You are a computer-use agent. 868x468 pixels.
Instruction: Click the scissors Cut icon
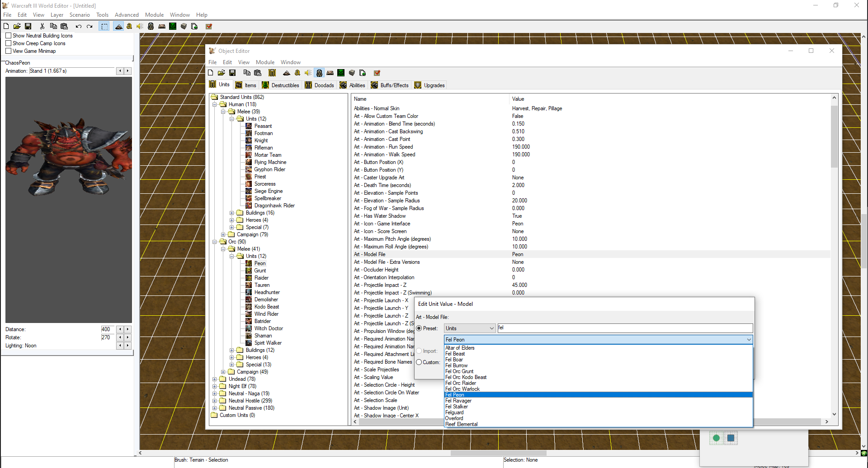[x=42, y=27]
